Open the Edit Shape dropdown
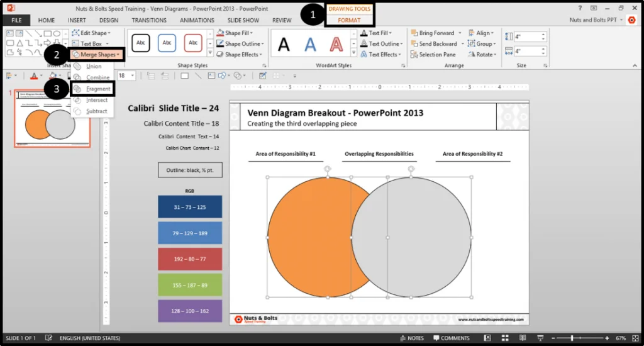Screen dimensions: 644x346 coord(91,33)
